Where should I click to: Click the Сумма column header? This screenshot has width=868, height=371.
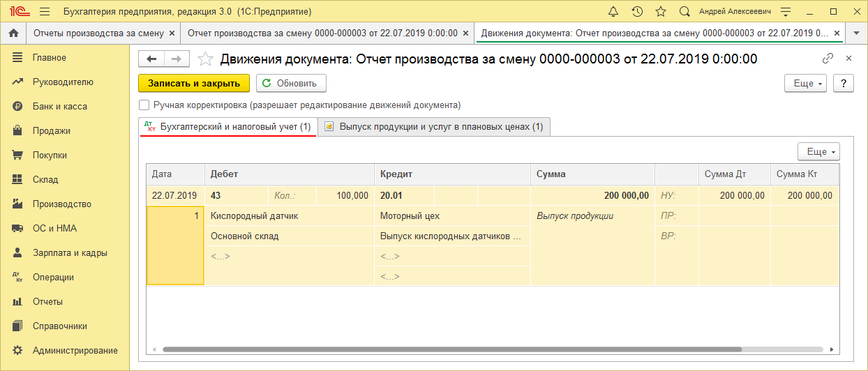pos(592,174)
